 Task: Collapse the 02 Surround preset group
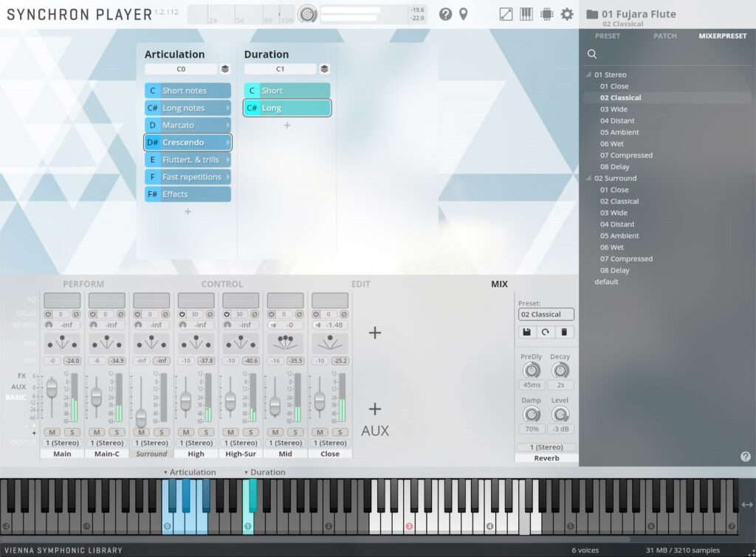coord(588,178)
